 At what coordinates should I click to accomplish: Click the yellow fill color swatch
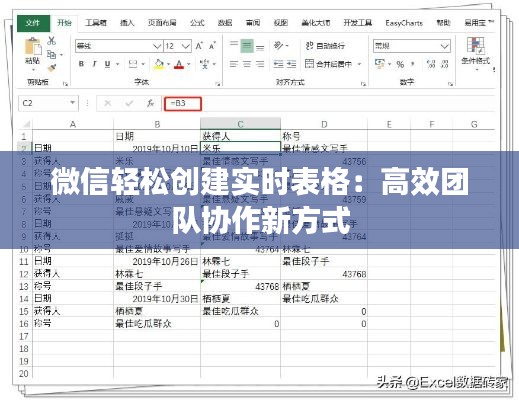click(x=159, y=64)
